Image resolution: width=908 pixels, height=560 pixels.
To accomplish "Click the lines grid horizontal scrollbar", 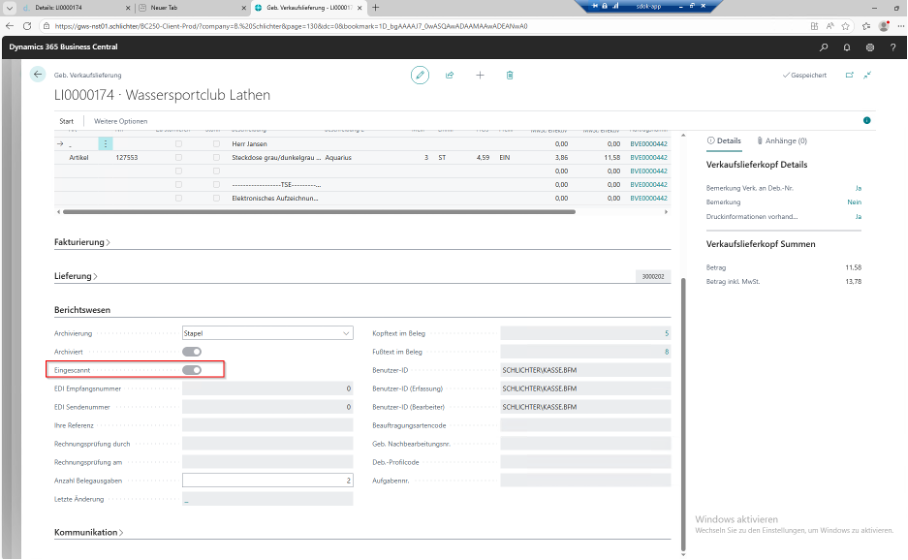I will 319,212.
